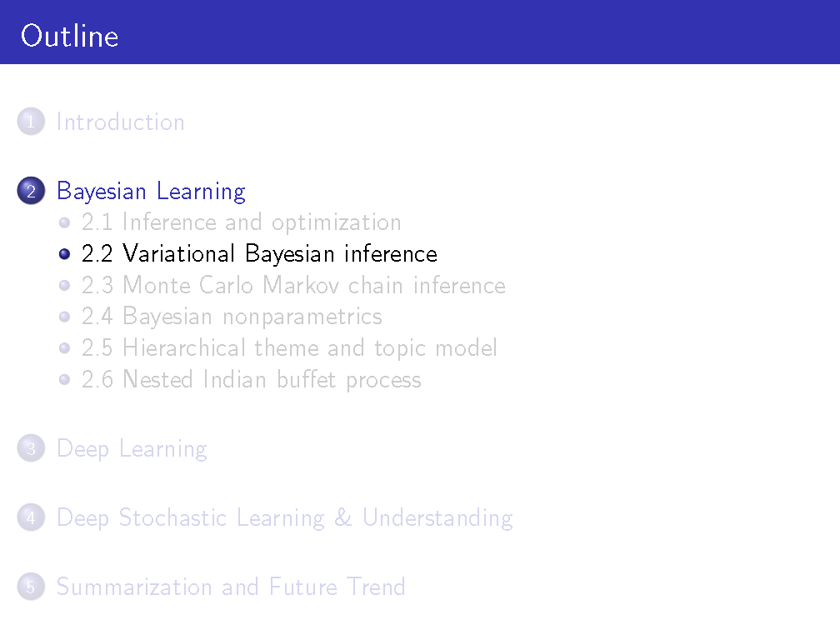
Task: Select 2.1 Inference and optimization subsection
Action: click(x=241, y=222)
